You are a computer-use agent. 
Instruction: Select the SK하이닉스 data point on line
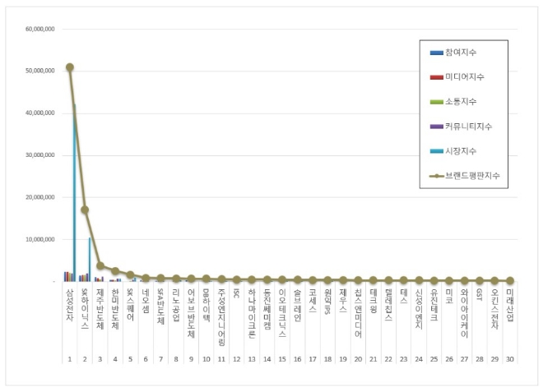85,210
